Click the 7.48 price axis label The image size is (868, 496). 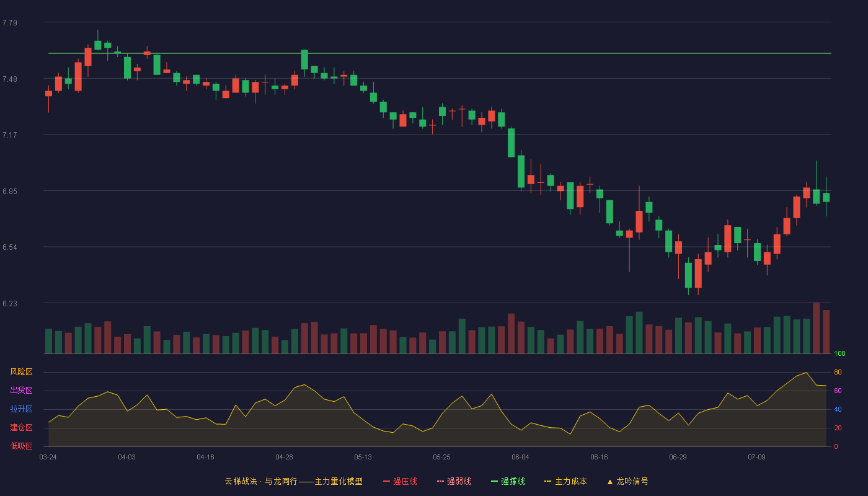point(10,79)
